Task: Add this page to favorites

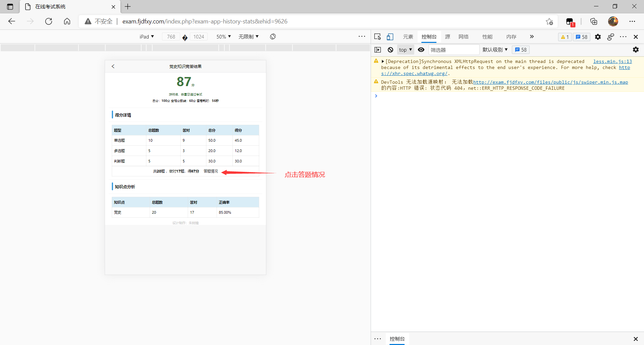Action: (x=549, y=21)
